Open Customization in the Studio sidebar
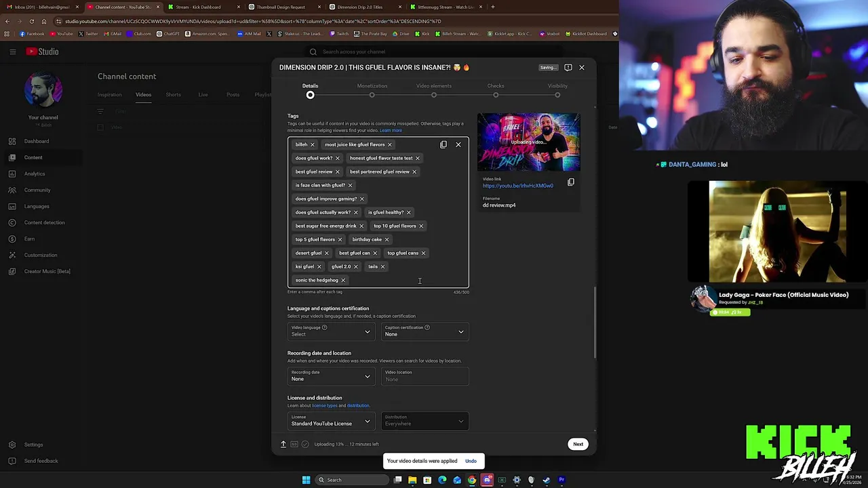 coord(41,255)
